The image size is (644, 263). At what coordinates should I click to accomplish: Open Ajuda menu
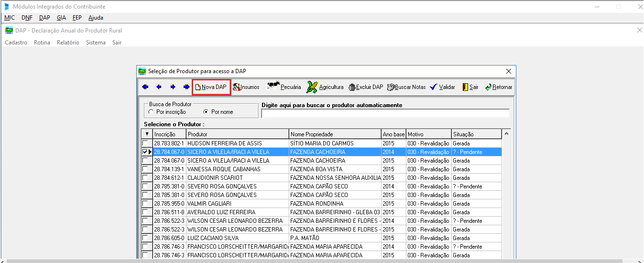(96, 18)
